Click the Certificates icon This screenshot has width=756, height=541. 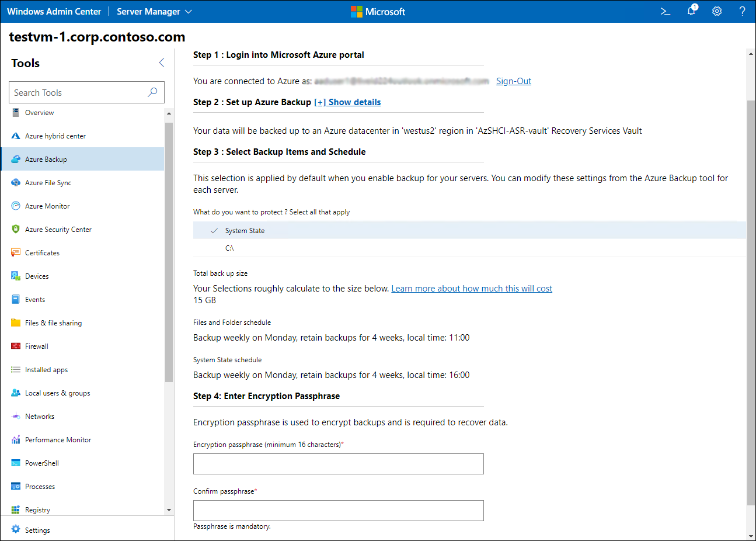[16, 253]
